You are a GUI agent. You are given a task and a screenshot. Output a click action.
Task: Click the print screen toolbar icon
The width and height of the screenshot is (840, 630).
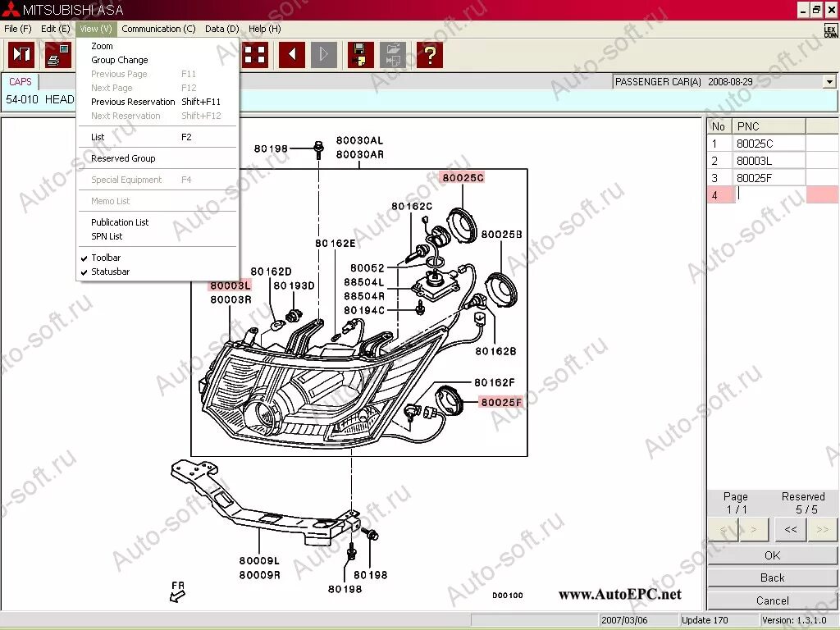click(x=58, y=55)
